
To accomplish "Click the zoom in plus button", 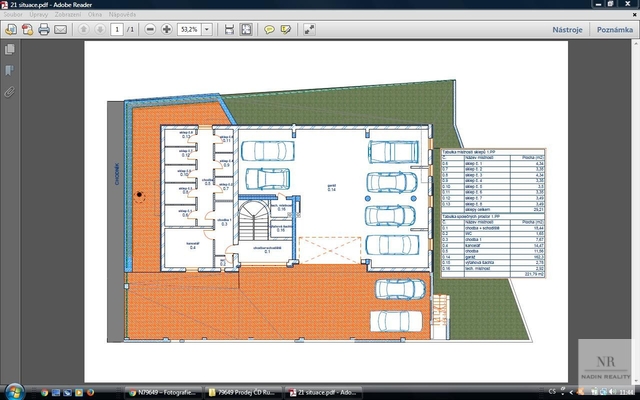I will point(166,30).
